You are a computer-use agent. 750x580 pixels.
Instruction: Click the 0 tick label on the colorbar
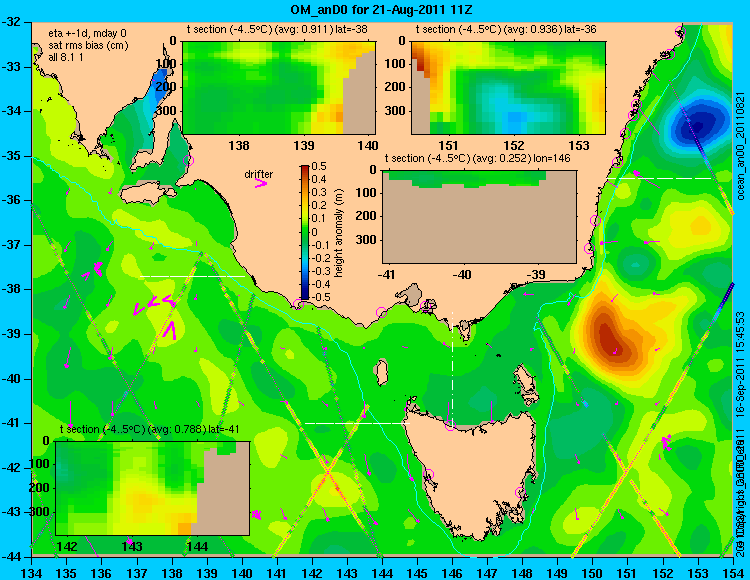[x=314, y=232]
